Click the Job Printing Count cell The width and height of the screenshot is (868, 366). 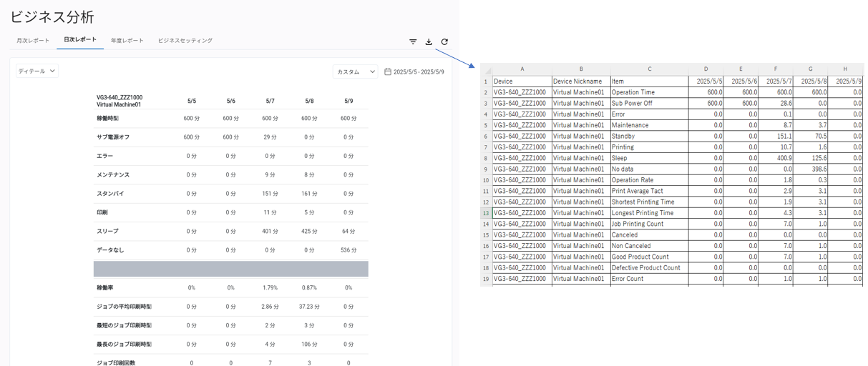point(649,224)
